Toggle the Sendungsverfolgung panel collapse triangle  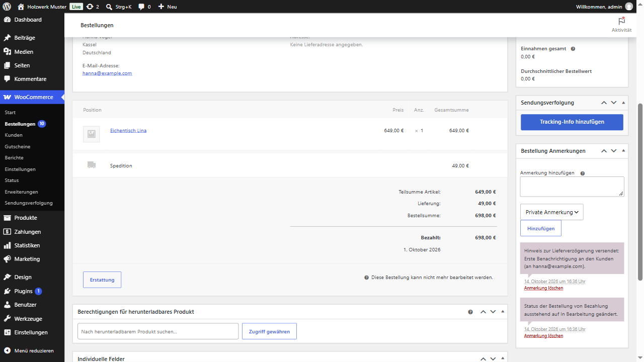tap(623, 103)
